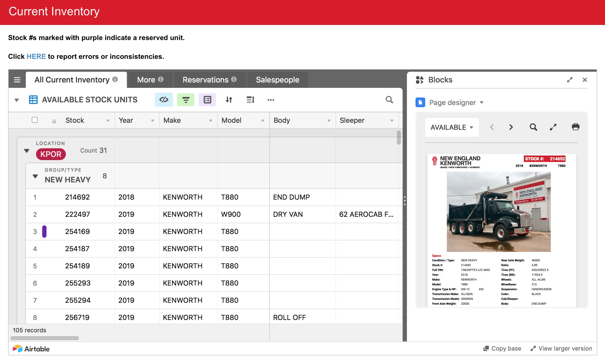
Task: Collapse the NEW HEAVY group
Action: click(35, 176)
